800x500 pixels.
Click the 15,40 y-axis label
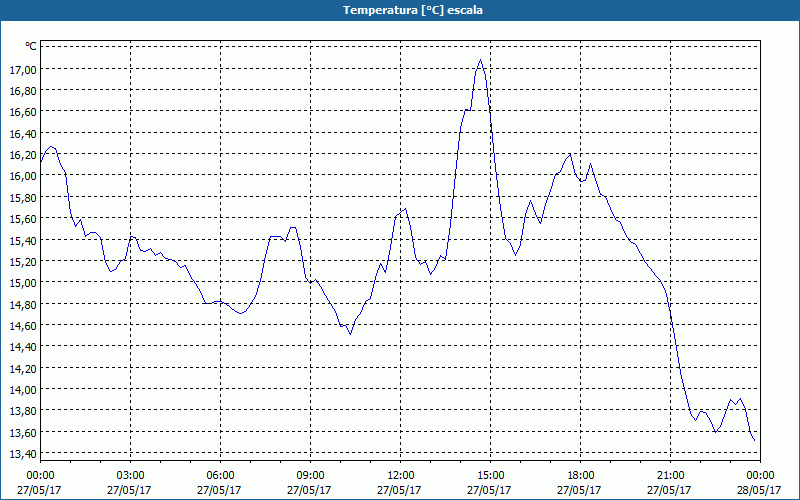tap(23, 240)
